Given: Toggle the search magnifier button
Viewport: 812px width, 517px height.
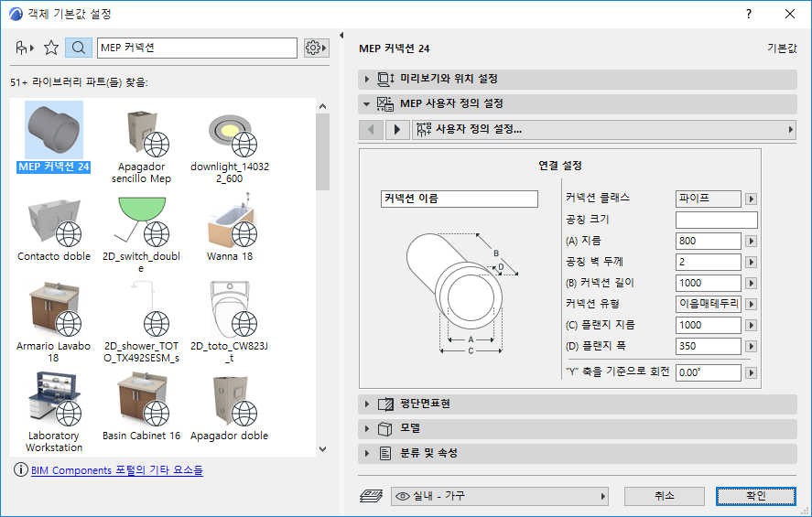Looking at the screenshot, I should (x=79, y=48).
